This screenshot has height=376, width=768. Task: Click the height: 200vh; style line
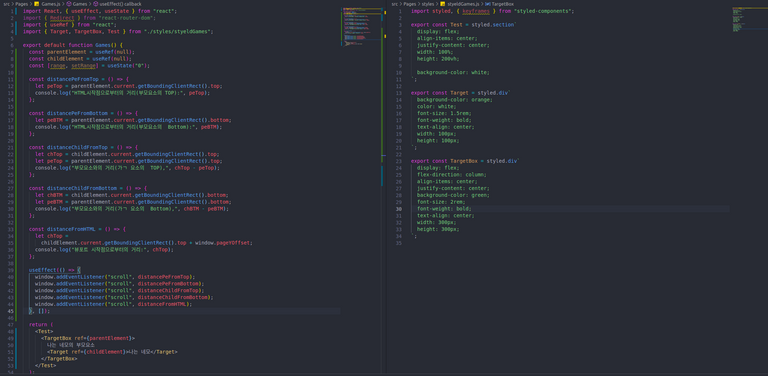tap(438, 59)
